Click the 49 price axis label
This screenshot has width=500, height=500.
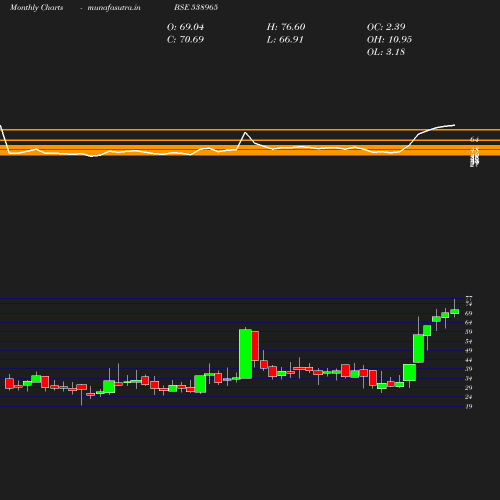[469, 351]
